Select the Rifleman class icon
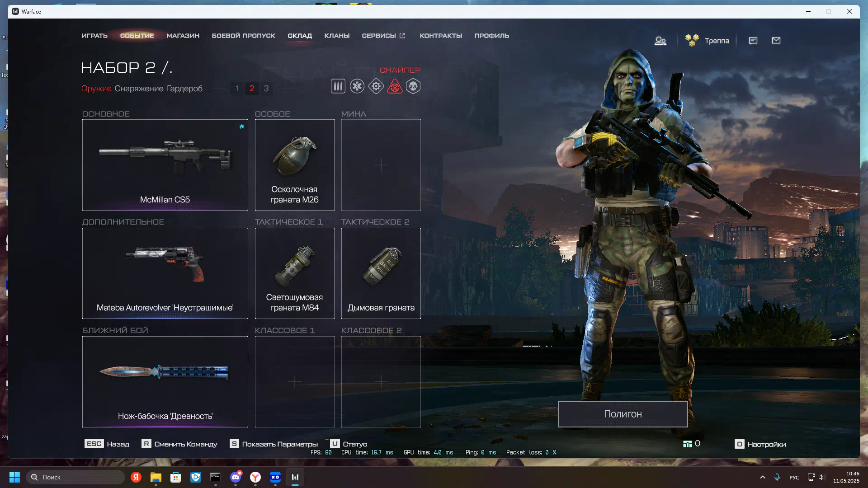 click(x=338, y=86)
